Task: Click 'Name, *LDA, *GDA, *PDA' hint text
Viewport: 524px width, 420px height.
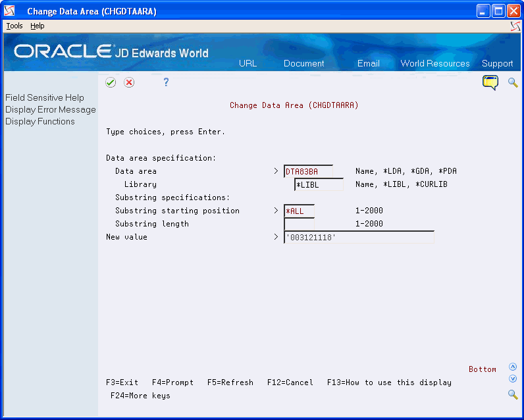Action: pyautogui.click(x=406, y=171)
